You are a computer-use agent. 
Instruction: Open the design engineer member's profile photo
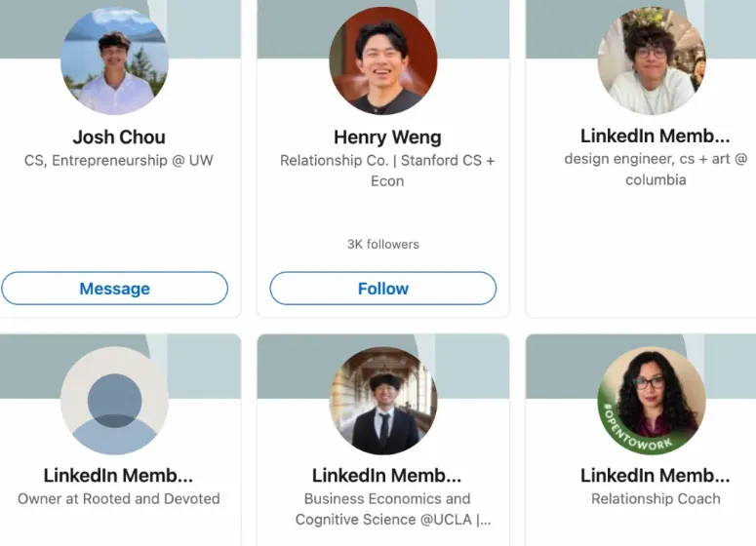click(652, 61)
